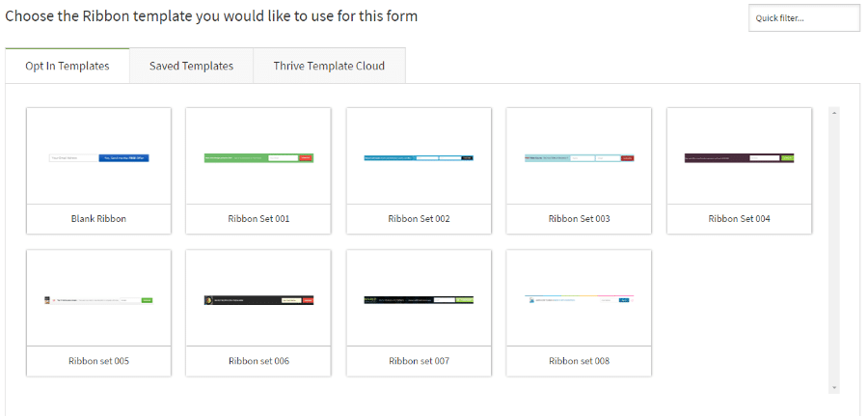Select the Opt In Templates tab

pos(68,66)
